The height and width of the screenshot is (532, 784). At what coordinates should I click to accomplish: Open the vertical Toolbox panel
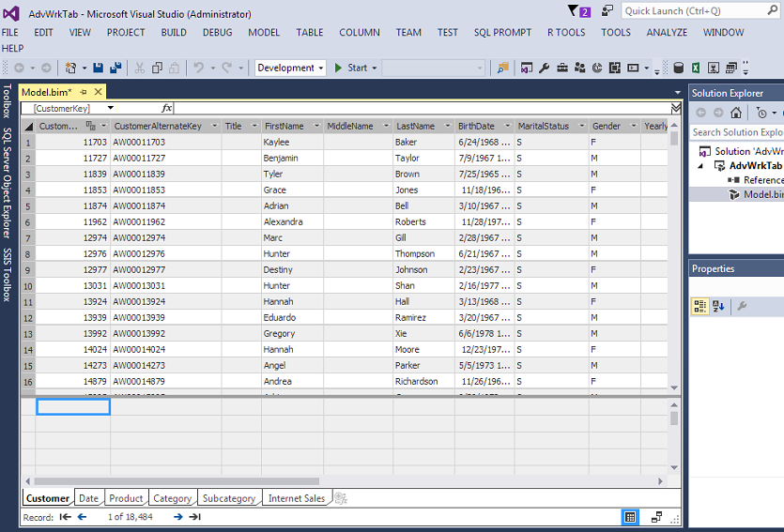pyautogui.click(x=7, y=105)
